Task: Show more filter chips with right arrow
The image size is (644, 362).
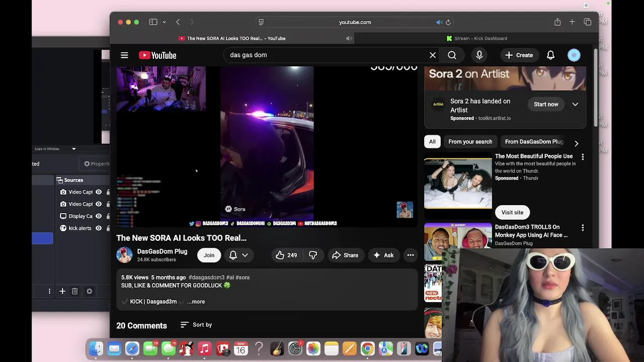Action: click(x=576, y=143)
